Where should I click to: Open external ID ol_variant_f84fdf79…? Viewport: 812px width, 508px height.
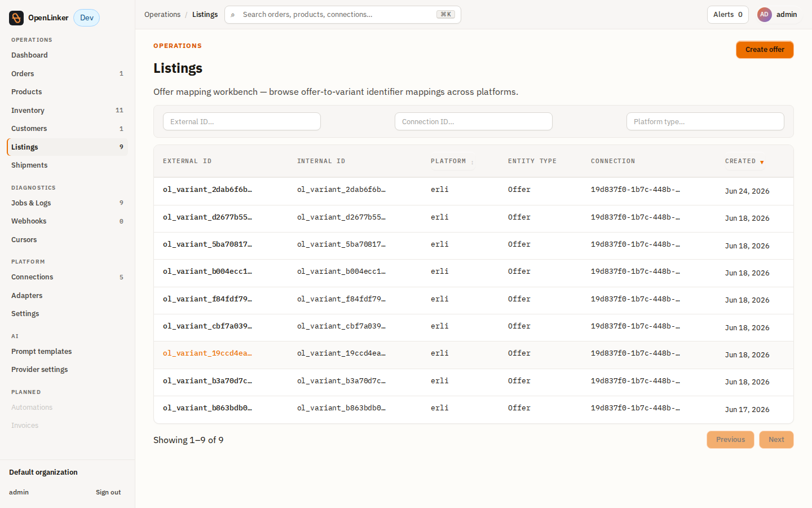(208, 299)
